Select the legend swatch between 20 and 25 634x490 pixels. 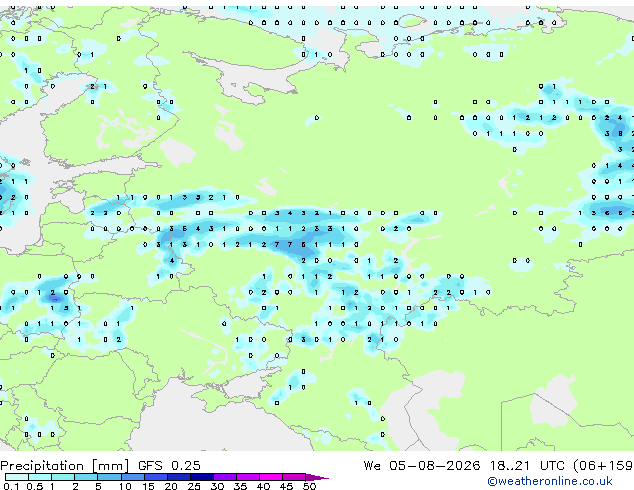[179, 477]
